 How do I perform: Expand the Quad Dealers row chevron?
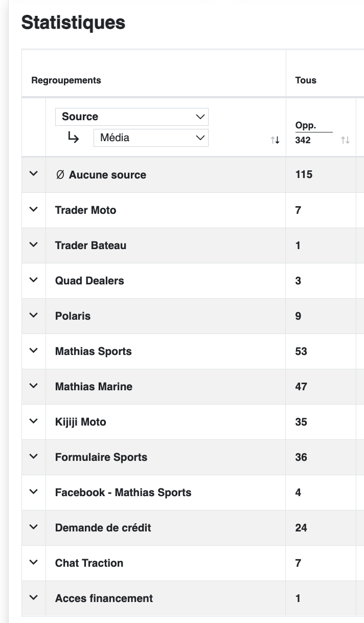pyautogui.click(x=34, y=280)
